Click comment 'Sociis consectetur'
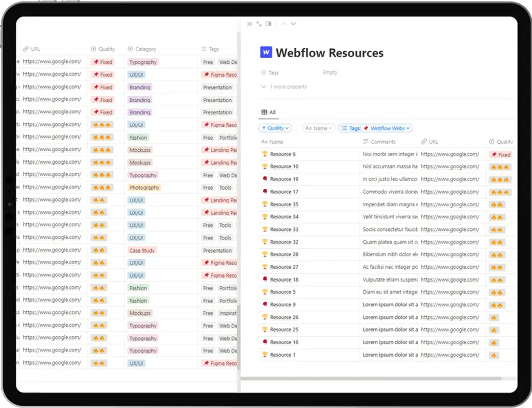Image resolution: width=532 pixels, height=408 pixels. [390, 229]
